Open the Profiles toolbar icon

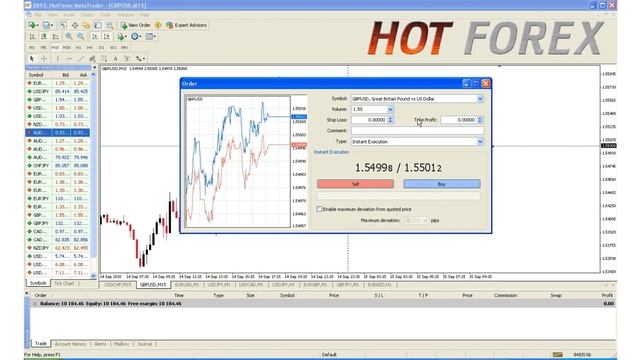(47, 25)
